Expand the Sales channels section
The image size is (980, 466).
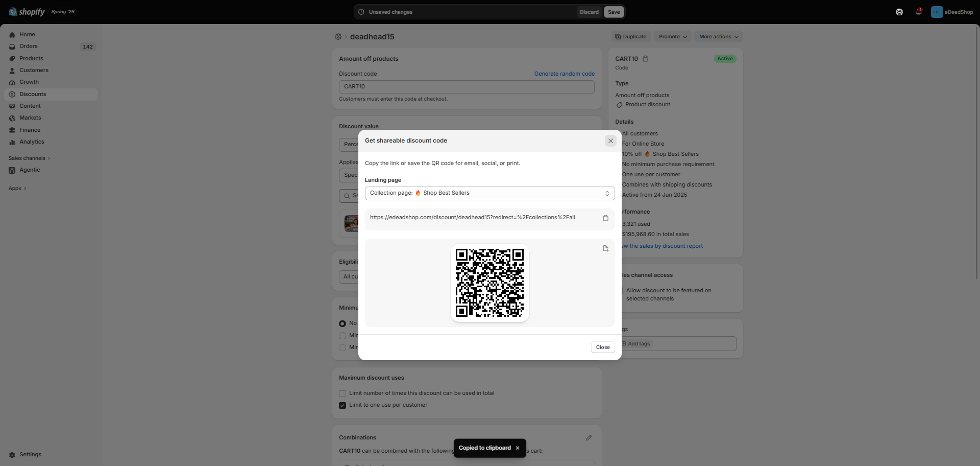pos(29,158)
